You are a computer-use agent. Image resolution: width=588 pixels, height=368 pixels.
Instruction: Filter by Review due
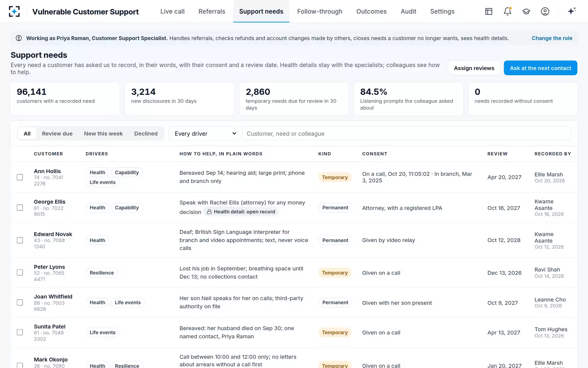coord(57,133)
